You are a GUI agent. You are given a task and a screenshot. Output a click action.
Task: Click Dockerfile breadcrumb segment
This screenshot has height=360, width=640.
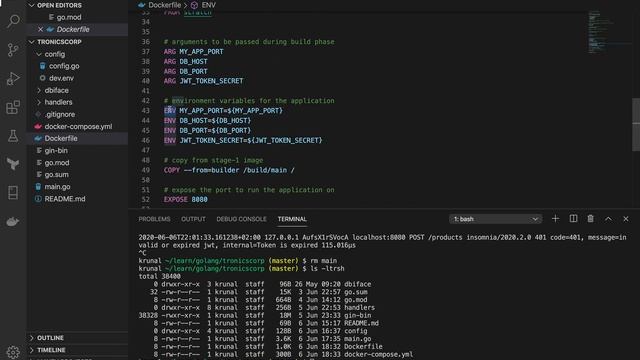[164, 5]
